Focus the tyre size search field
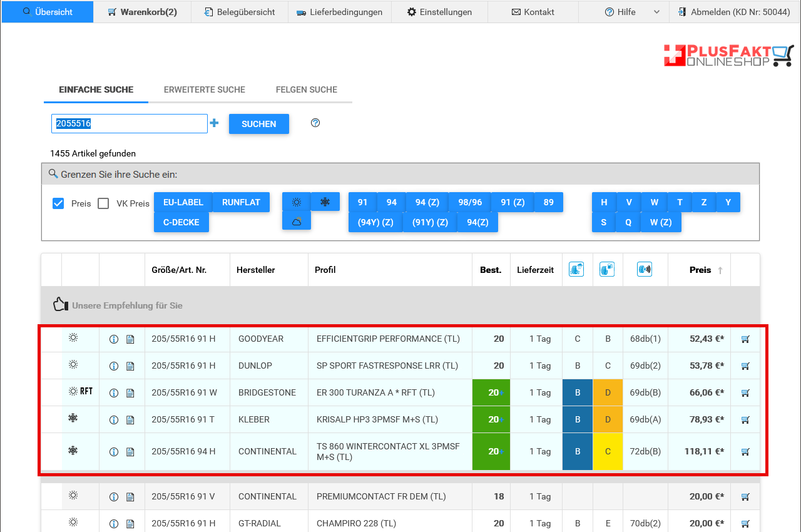The width and height of the screenshot is (801, 532). point(130,123)
